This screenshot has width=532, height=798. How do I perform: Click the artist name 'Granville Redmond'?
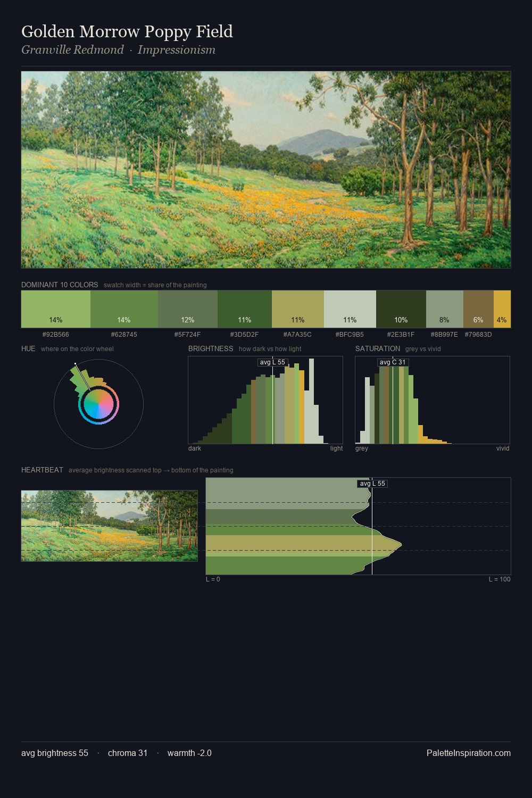click(72, 50)
